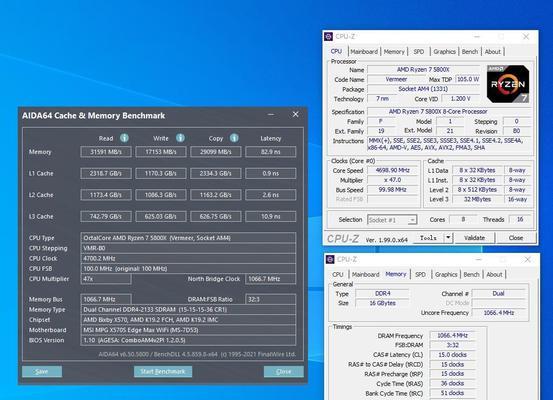
Task: Select CPU tab in top CPU-Z window
Action: 336,51
